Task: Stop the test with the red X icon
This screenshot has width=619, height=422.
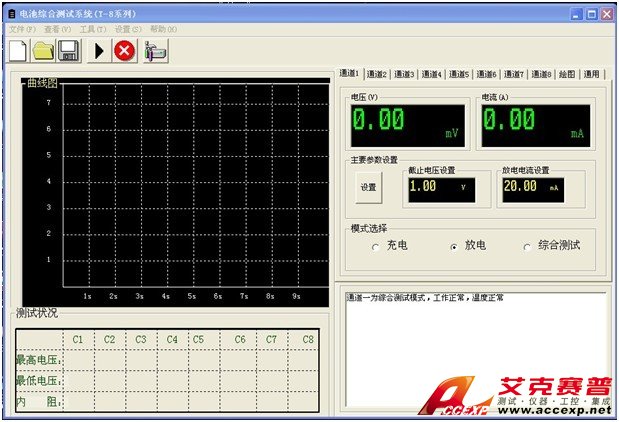Action: click(124, 51)
